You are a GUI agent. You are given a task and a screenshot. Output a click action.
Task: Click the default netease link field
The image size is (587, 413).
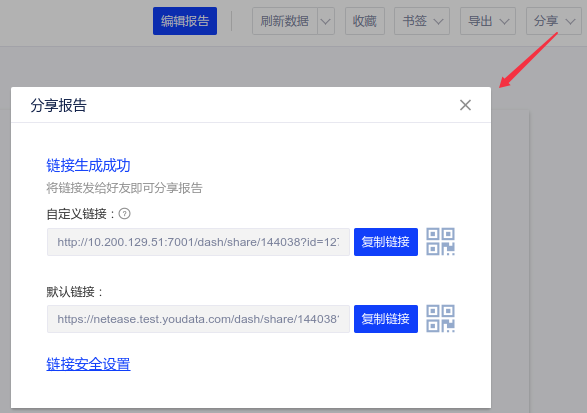tap(198, 319)
